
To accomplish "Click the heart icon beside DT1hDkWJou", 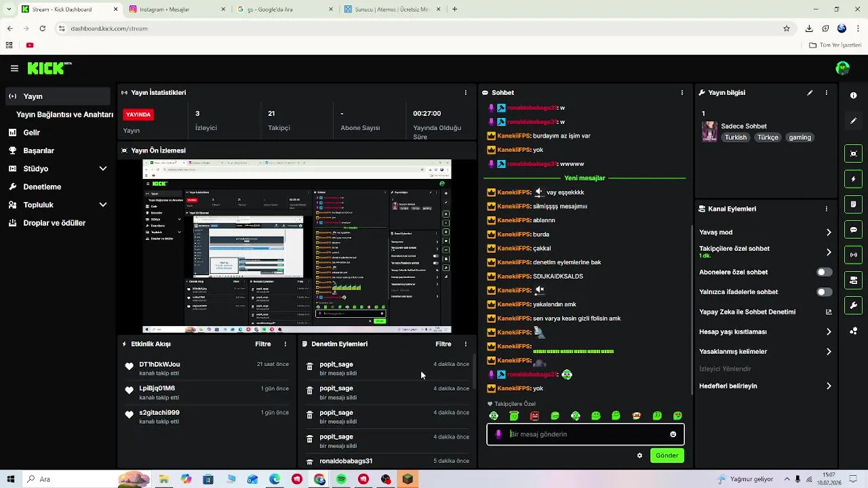I will coord(130,367).
